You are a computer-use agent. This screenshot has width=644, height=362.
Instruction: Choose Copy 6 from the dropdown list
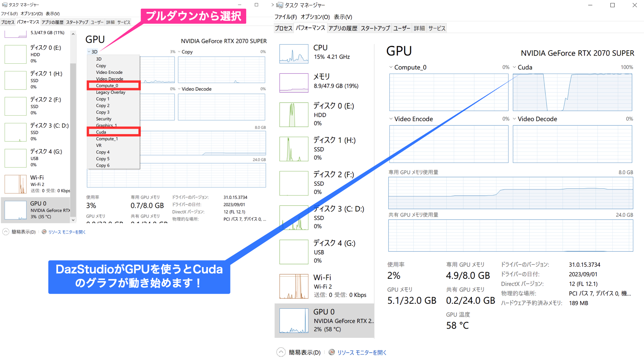tap(113, 165)
